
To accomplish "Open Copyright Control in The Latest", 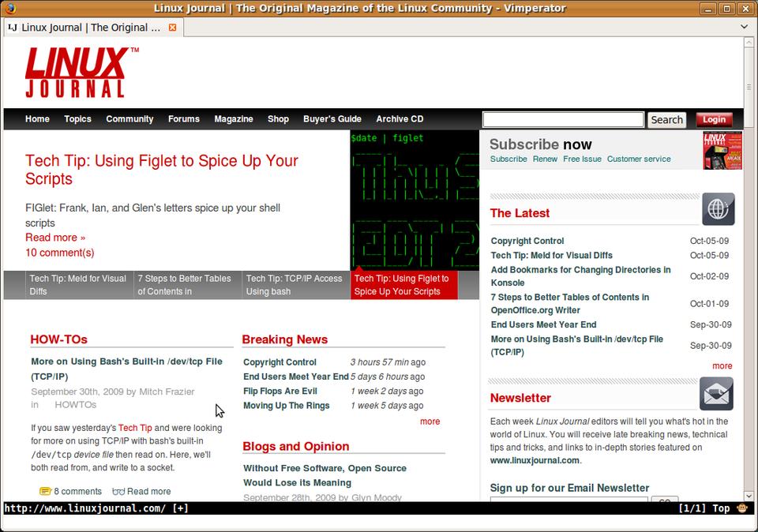I will [x=527, y=241].
